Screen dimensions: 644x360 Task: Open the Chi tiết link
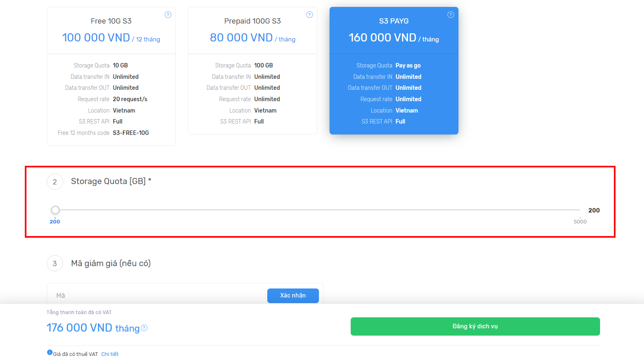pos(110,354)
